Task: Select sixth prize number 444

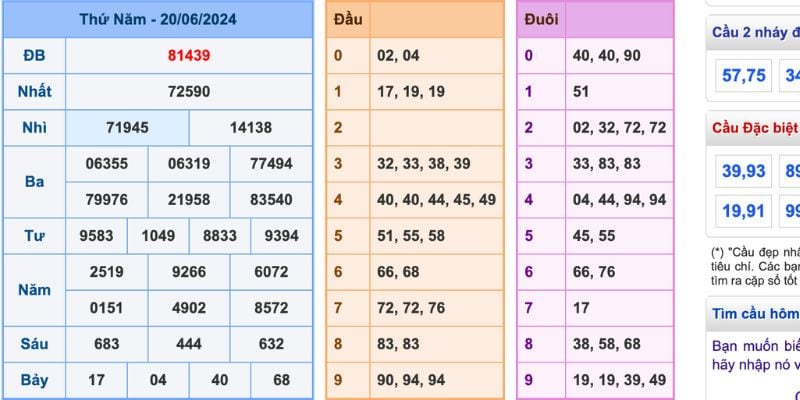Action: 189,344
